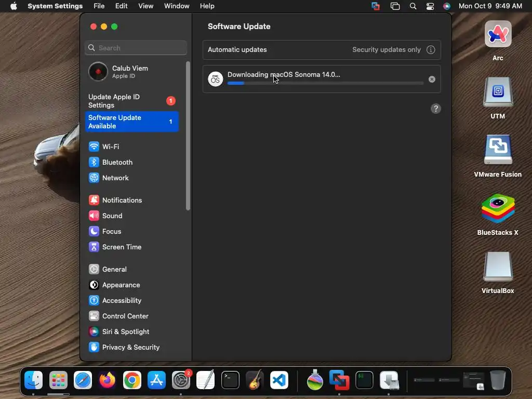Screen dimensions: 532x399
Task: Open Launchpad from the Dock
Action: [58, 380]
